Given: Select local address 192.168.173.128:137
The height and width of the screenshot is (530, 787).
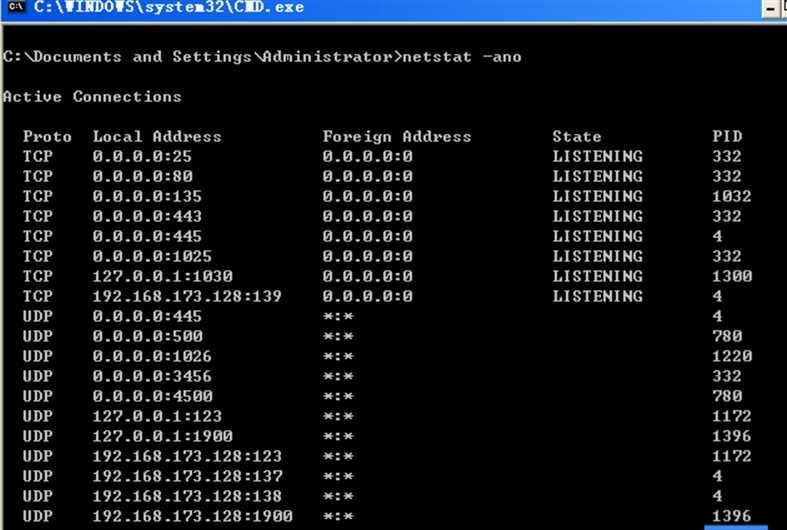Looking at the screenshot, I should pyautogui.click(x=188, y=476).
